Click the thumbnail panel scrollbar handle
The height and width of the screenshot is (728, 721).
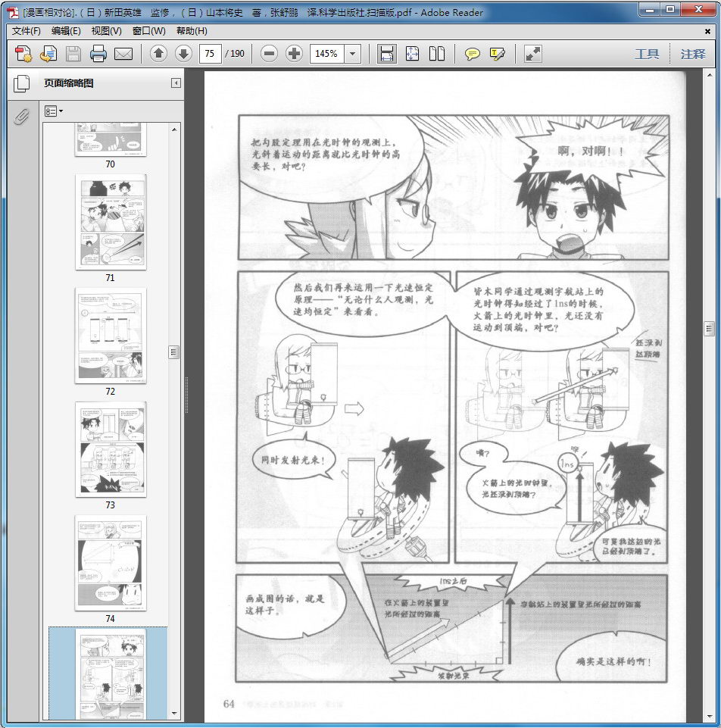[174, 352]
